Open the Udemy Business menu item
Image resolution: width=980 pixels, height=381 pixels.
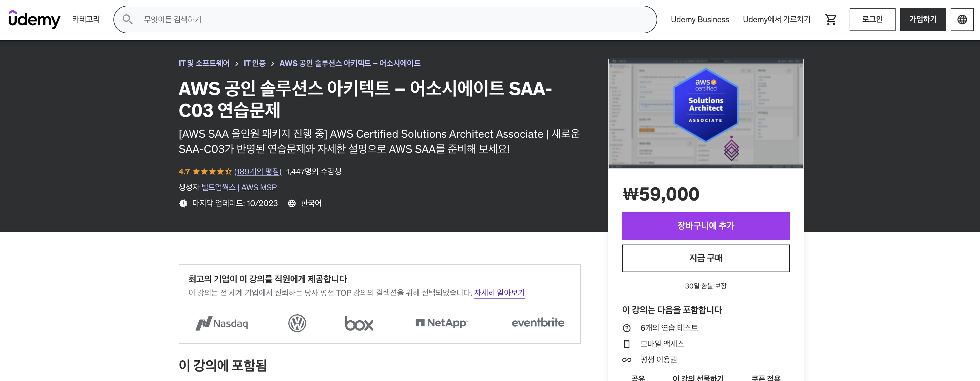[700, 20]
